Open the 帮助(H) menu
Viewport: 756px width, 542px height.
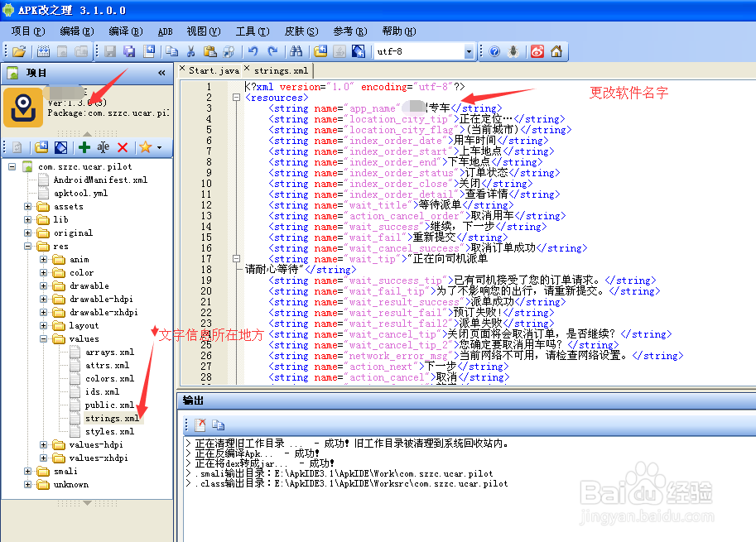[399, 31]
